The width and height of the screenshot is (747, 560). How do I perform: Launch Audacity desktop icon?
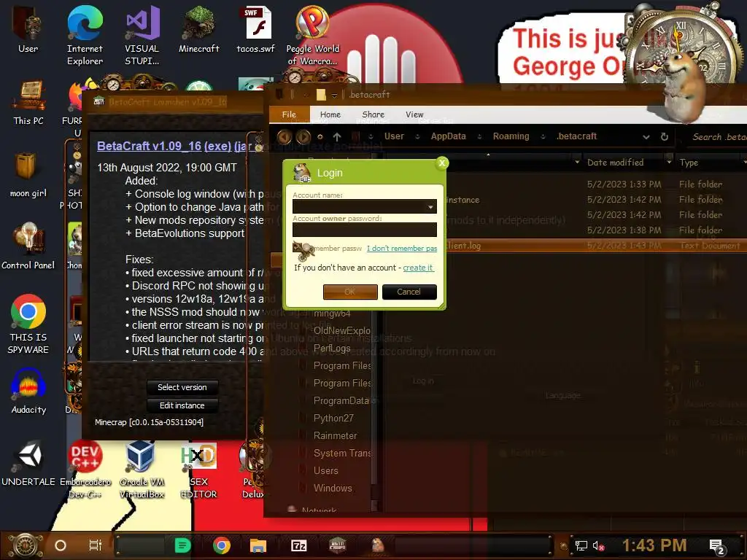(x=28, y=391)
